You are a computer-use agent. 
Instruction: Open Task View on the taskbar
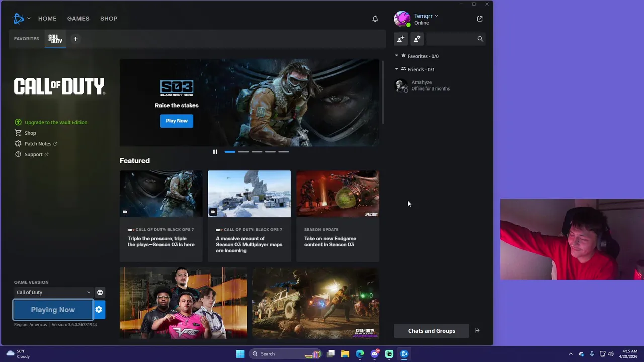pyautogui.click(x=331, y=354)
